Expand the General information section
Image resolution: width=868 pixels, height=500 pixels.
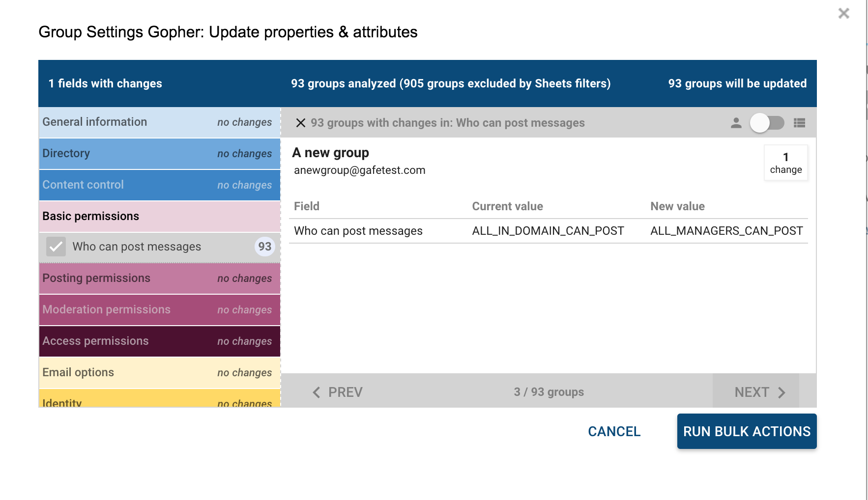(159, 122)
